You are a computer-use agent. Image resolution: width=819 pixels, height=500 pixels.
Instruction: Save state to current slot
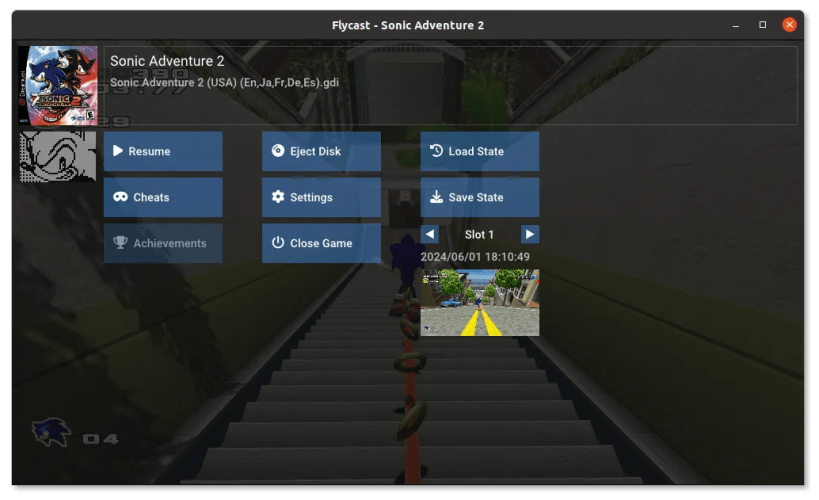coord(479,197)
